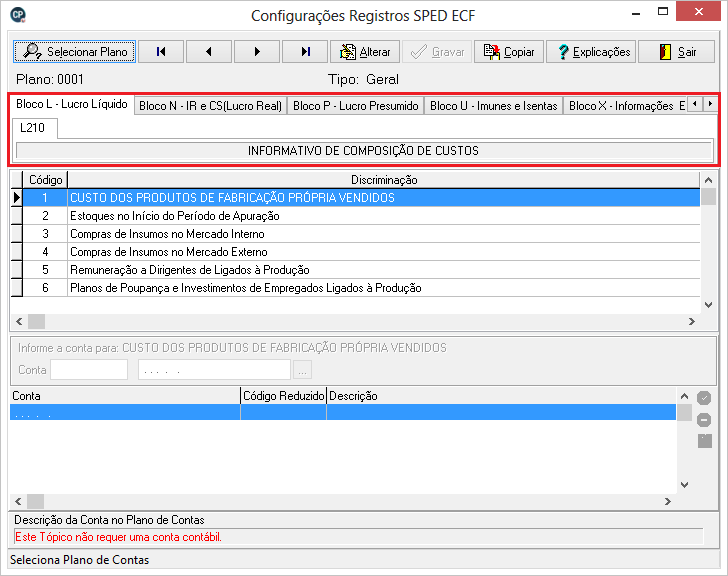
Task: Click the Sair exit button
Action: [x=676, y=51]
